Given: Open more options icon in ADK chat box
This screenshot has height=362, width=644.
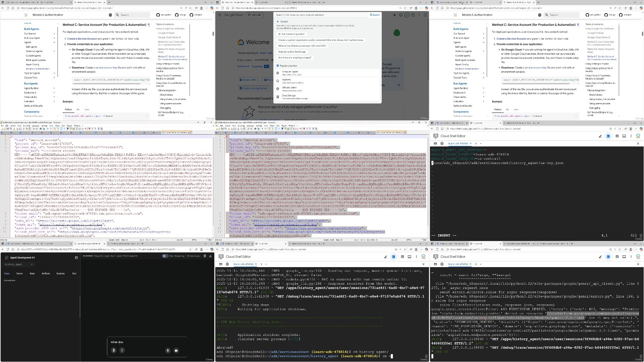Looking at the screenshot, I should pos(122,350).
